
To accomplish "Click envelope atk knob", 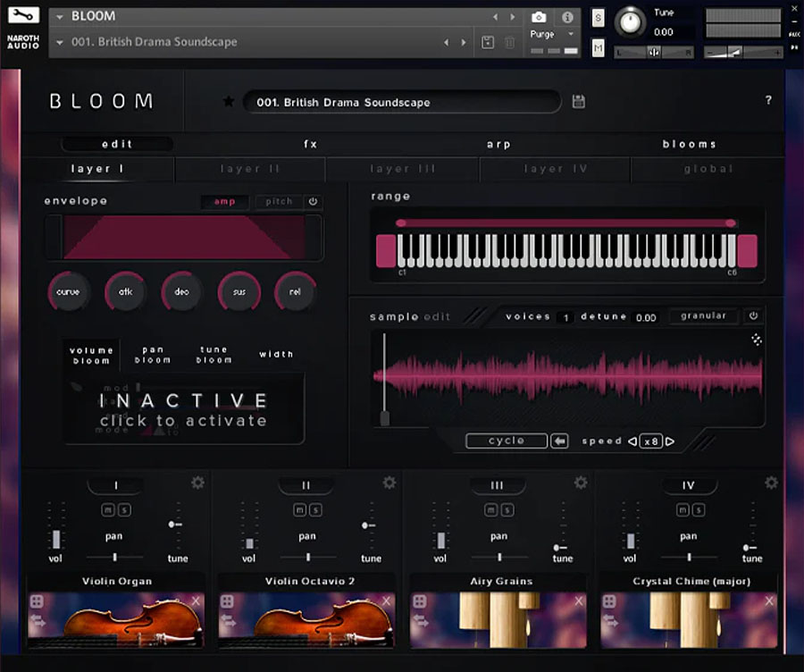I will pyautogui.click(x=126, y=292).
